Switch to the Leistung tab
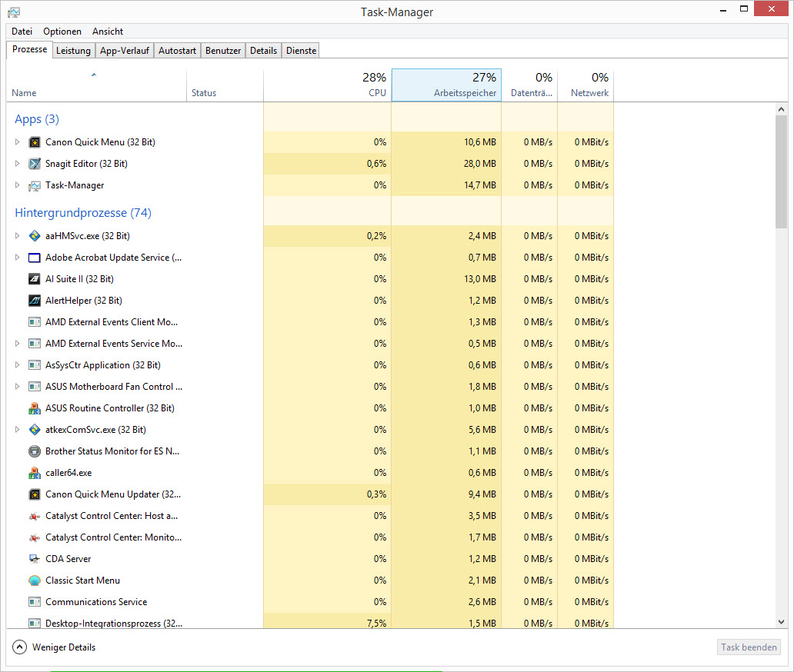Viewport: 794px width, 672px height. (73, 51)
